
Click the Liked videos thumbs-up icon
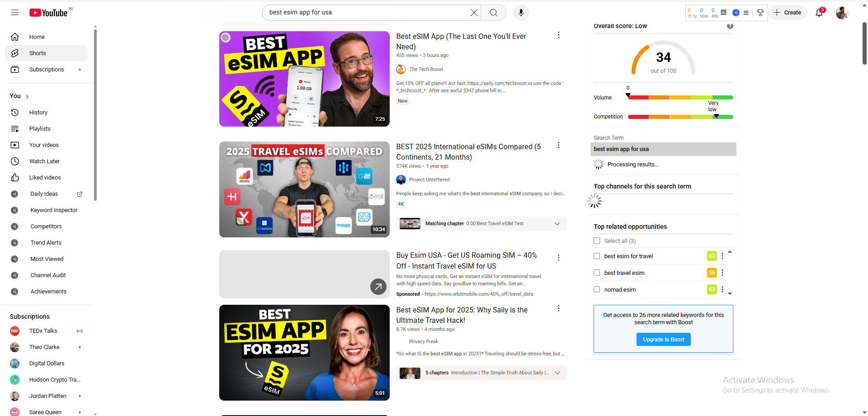click(15, 178)
